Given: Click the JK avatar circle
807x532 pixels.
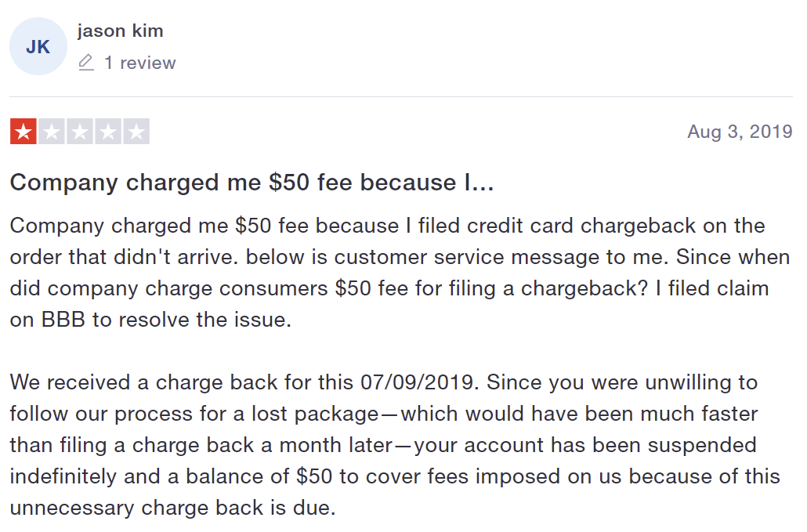Looking at the screenshot, I should 38,47.
